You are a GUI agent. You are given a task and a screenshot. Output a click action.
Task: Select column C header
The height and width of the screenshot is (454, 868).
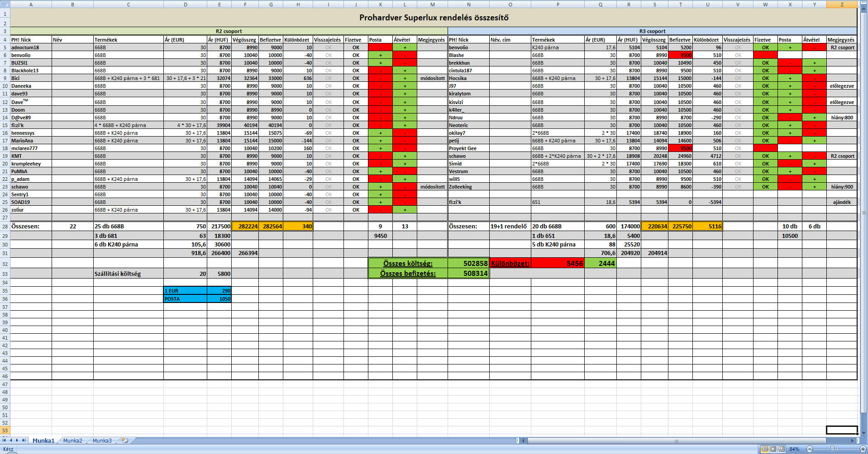tap(129, 5)
